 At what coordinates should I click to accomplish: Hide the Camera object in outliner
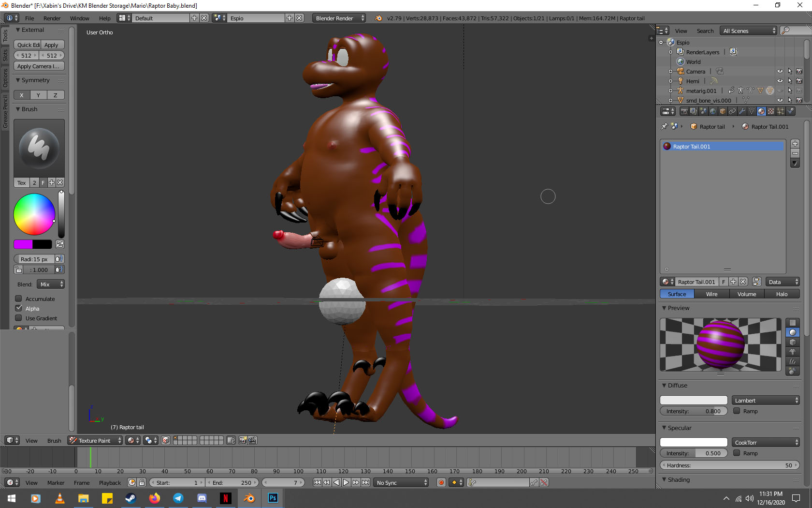[x=780, y=71]
